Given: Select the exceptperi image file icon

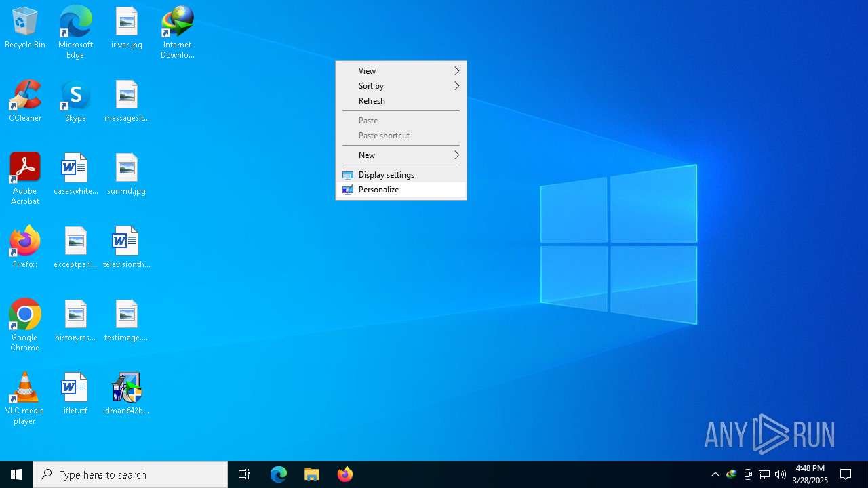Looking at the screenshot, I should tap(75, 248).
